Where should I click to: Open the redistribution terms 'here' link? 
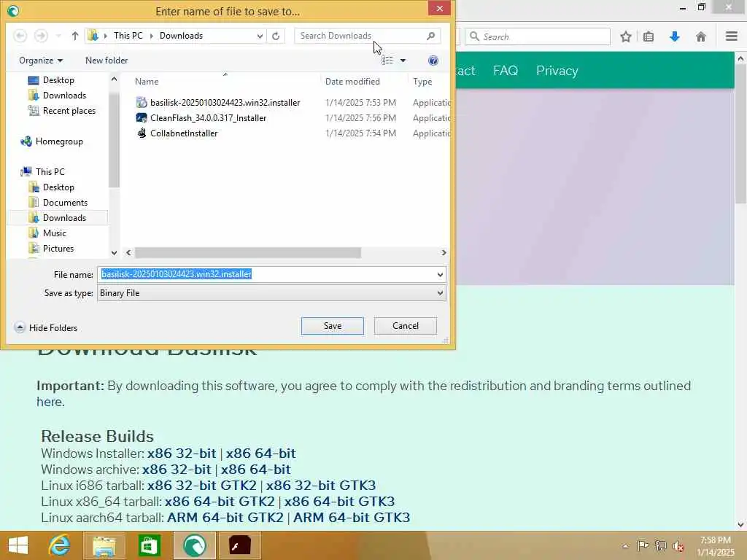[x=50, y=402]
